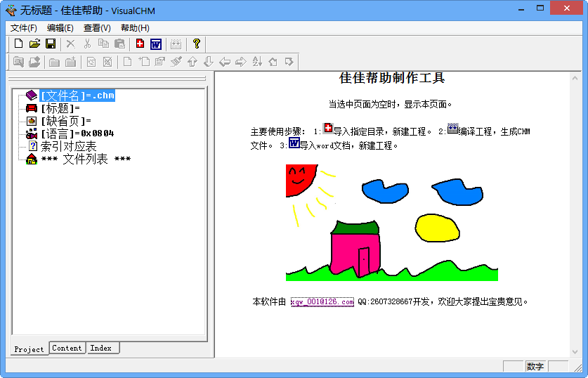This screenshot has width=588, height=378.
Task: Click the house icon beside 文件列表
Action: 32,159
